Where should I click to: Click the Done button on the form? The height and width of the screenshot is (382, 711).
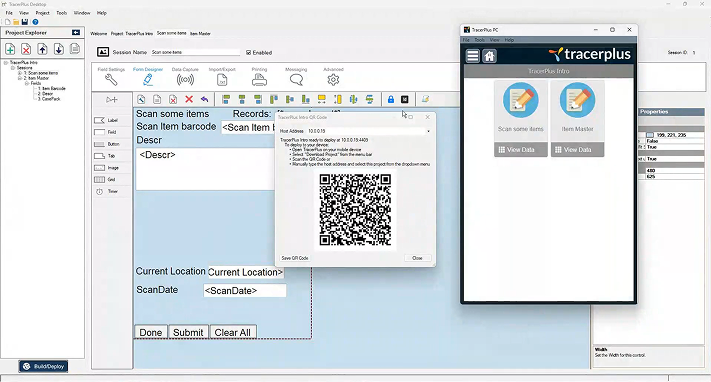tap(151, 333)
